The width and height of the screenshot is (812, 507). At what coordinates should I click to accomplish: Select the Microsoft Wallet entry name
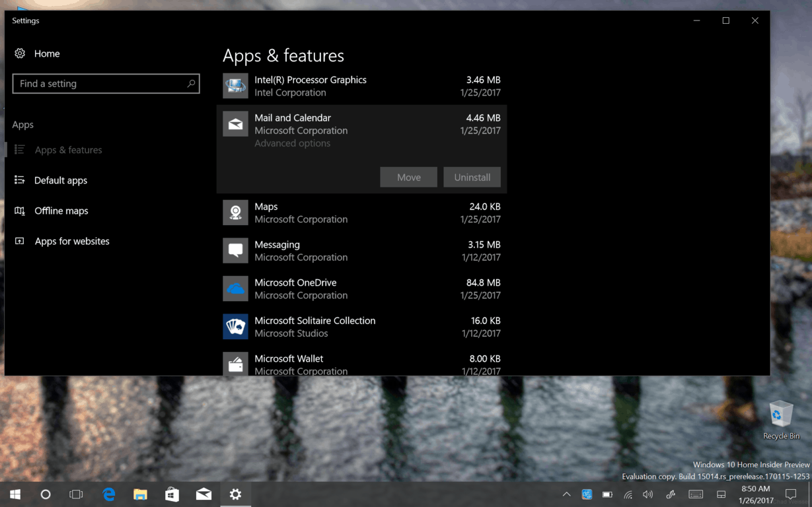pyautogui.click(x=289, y=358)
